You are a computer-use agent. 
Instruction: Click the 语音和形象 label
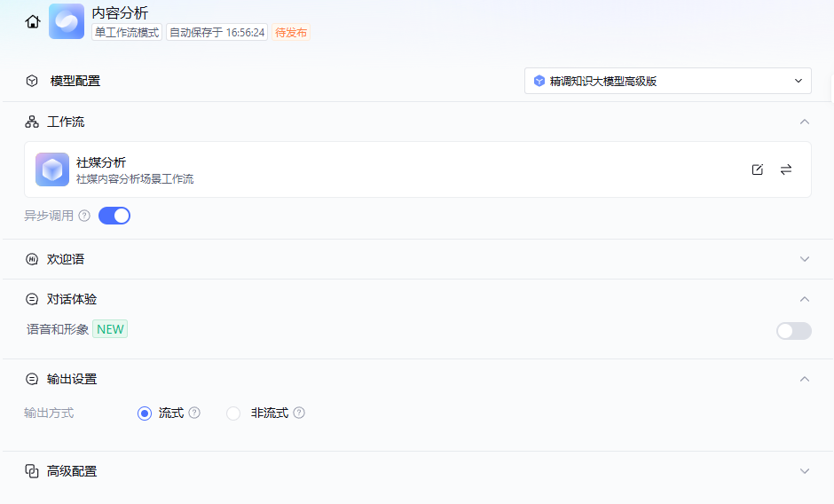click(x=58, y=329)
